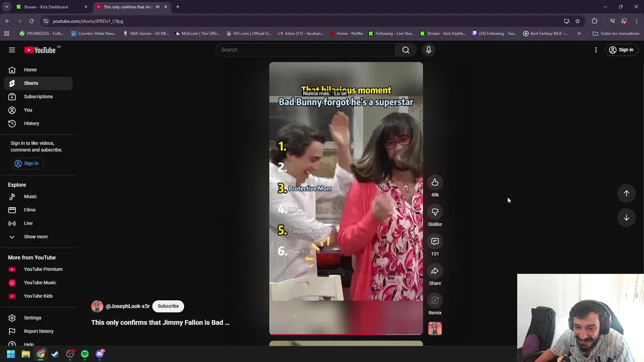Open Counter-Strike News bookmark
The image size is (644, 362).
pyautogui.click(x=94, y=34)
